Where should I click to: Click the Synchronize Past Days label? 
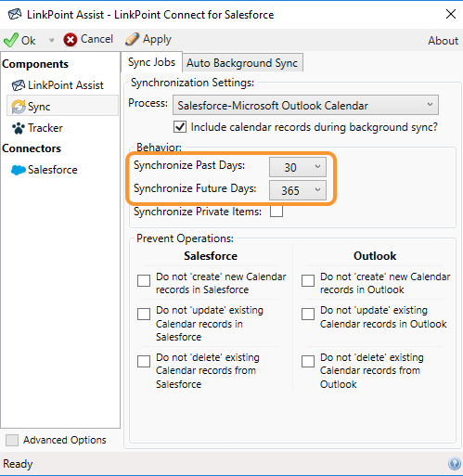[x=189, y=165]
